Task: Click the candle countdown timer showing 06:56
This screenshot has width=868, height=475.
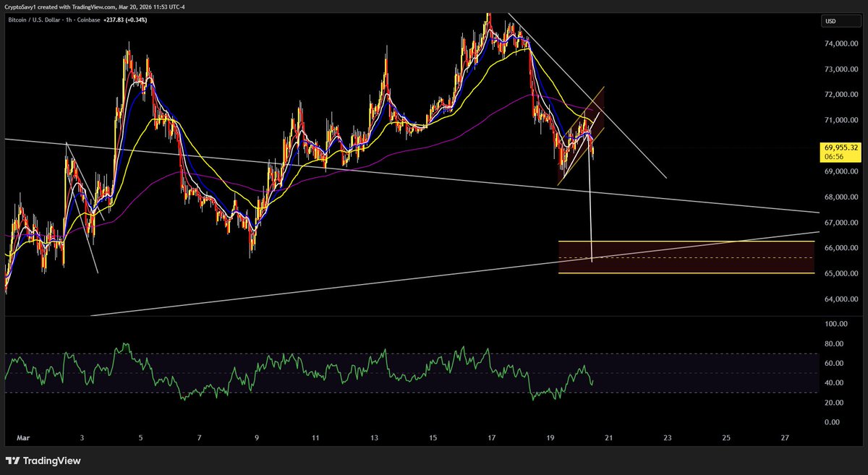Action: (x=833, y=156)
